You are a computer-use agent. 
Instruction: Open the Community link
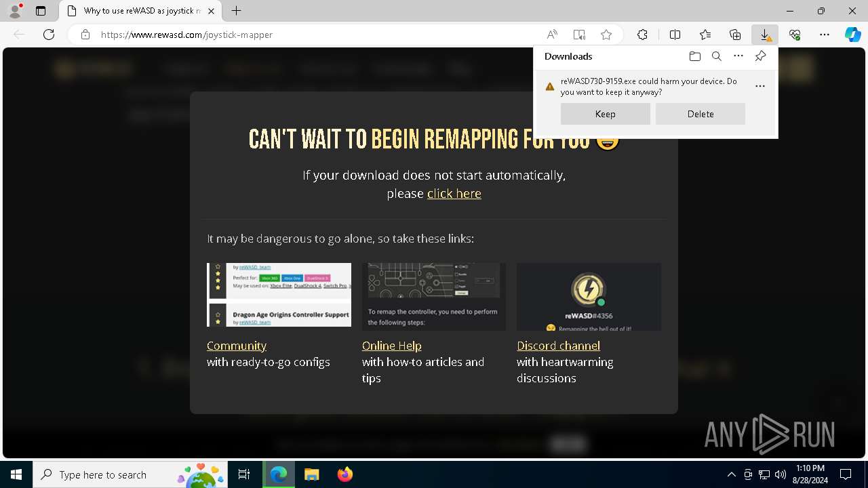click(237, 346)
